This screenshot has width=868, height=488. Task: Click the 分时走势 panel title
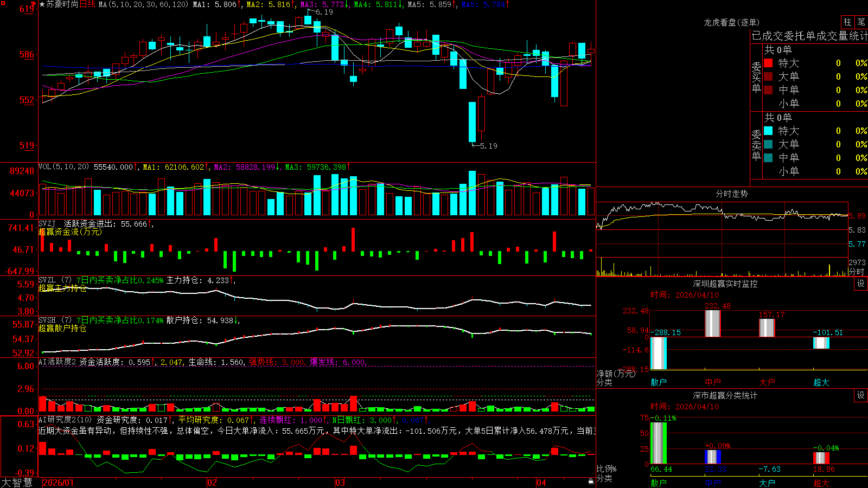(731, 194)
